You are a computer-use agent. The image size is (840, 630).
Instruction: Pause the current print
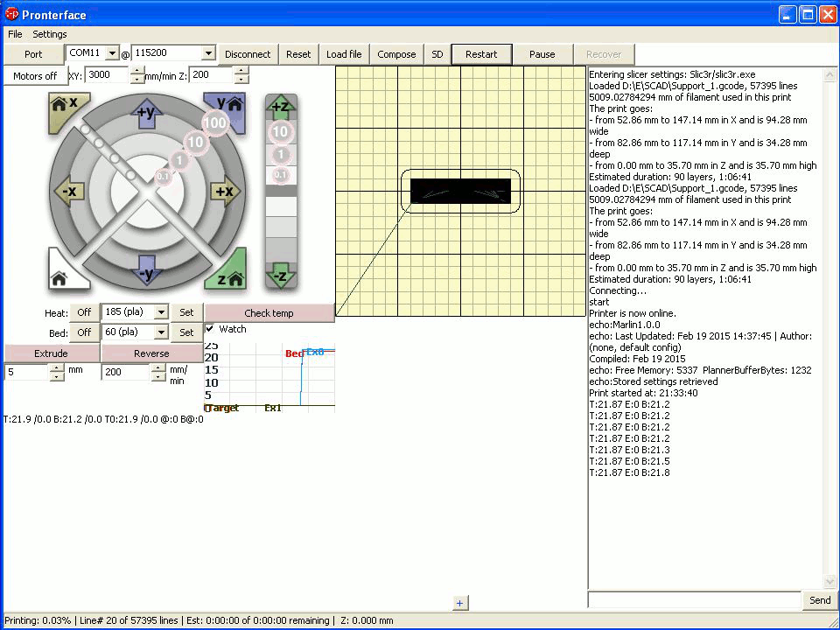(542, 54)
